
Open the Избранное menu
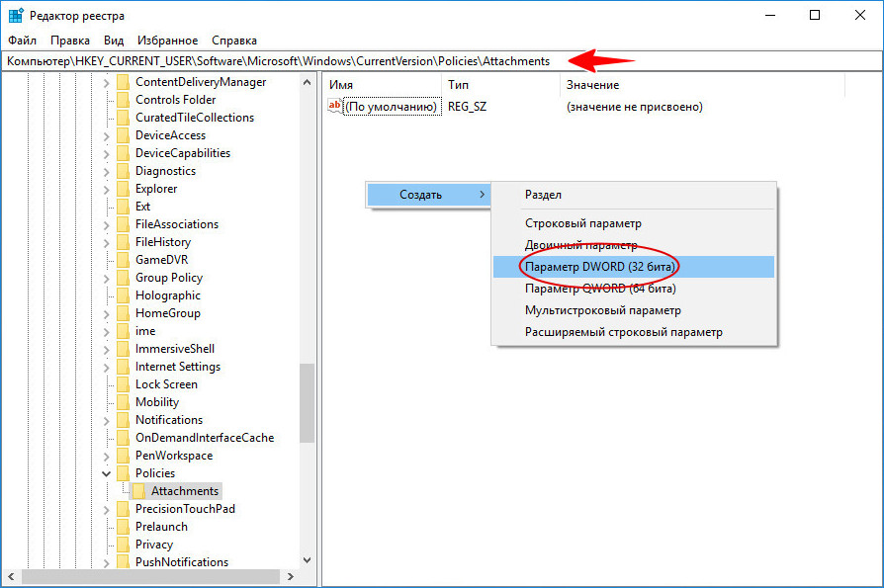(x=168, y=41)
